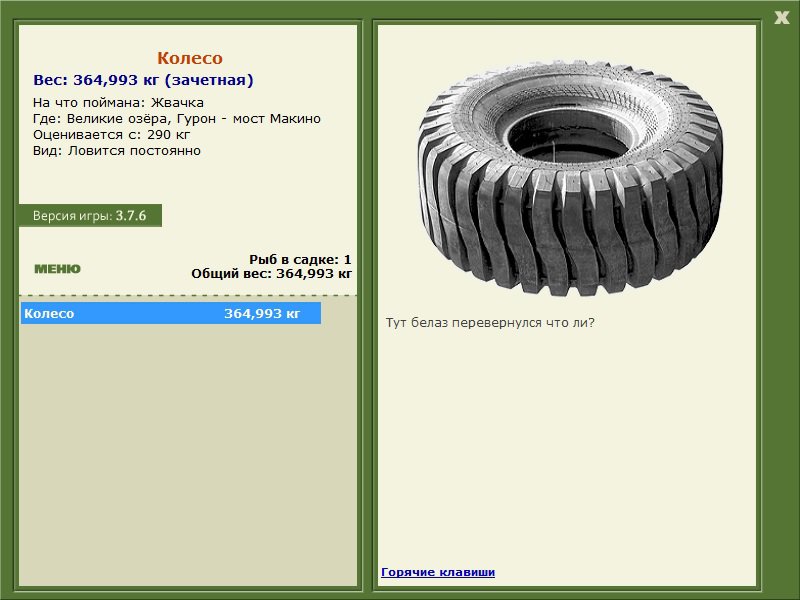Click the Вес: 364,993 кг (зачетная) text
The image size is (800, 600).
click(x=143, y=80)
